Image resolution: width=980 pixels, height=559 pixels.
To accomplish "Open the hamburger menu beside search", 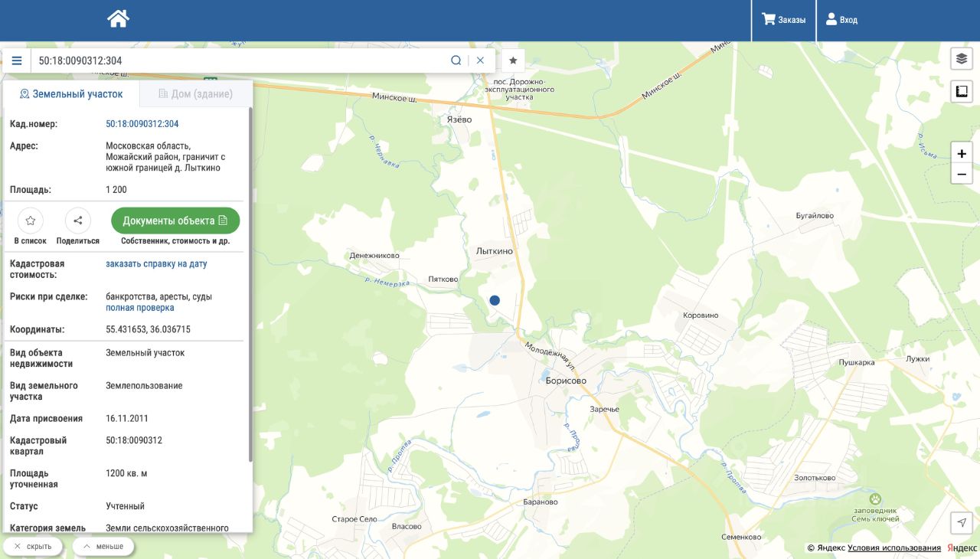I will coord(17,60).
